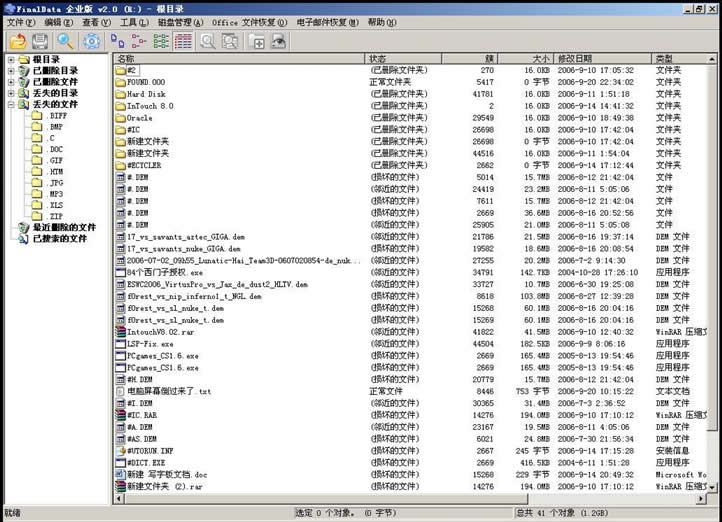This screenshot has width=722, height=522.
Task: Click the recycle icon of 已删除文件
Action: click(x=23, y=81)
